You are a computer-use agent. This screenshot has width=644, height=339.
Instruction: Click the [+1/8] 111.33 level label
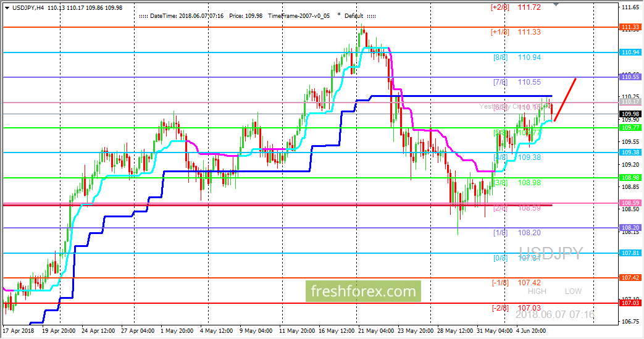pos(516,32)
